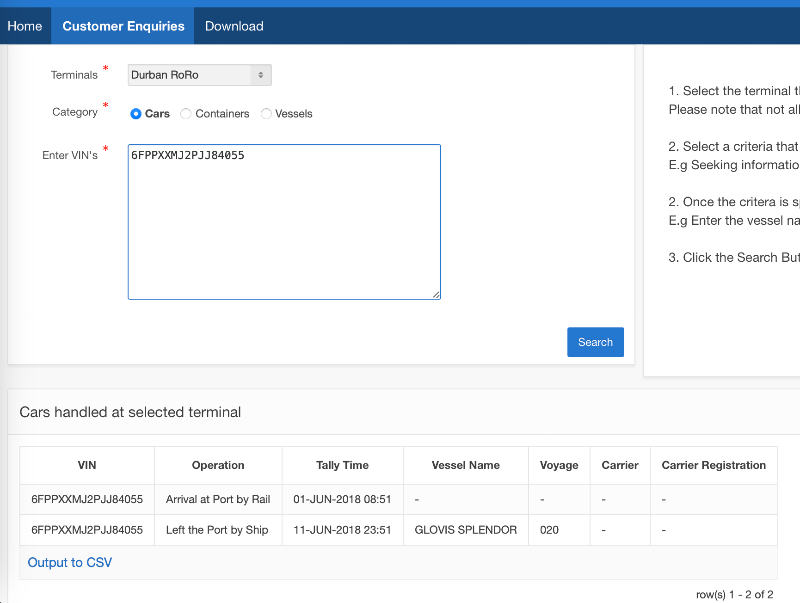Image resolution: width=800 pixels, height=603 pixels.
Task: Click the Operation column header
Action: click(218, 465)
